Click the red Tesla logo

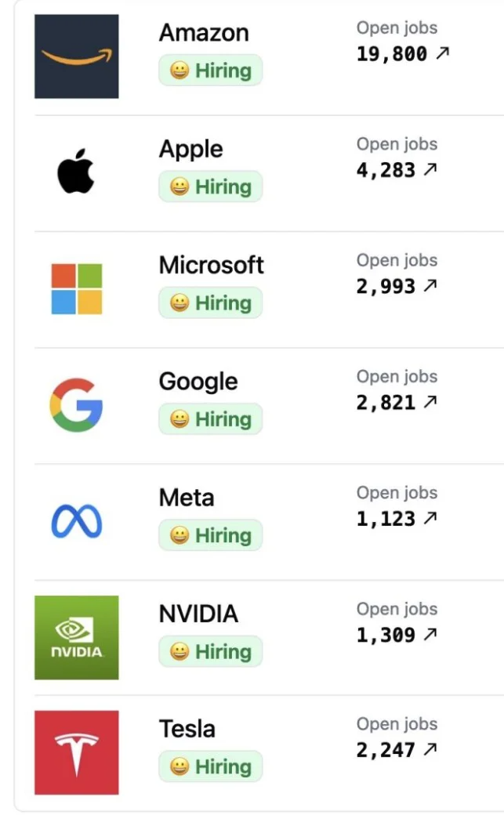click(76, 752)
